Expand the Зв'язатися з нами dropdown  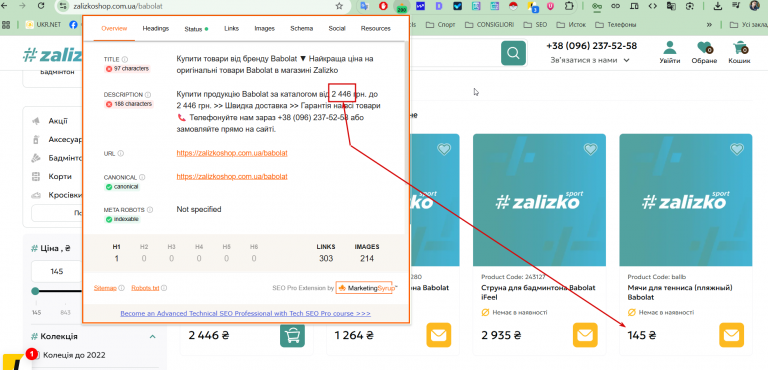pyautogui.click(x=590, y=60)
